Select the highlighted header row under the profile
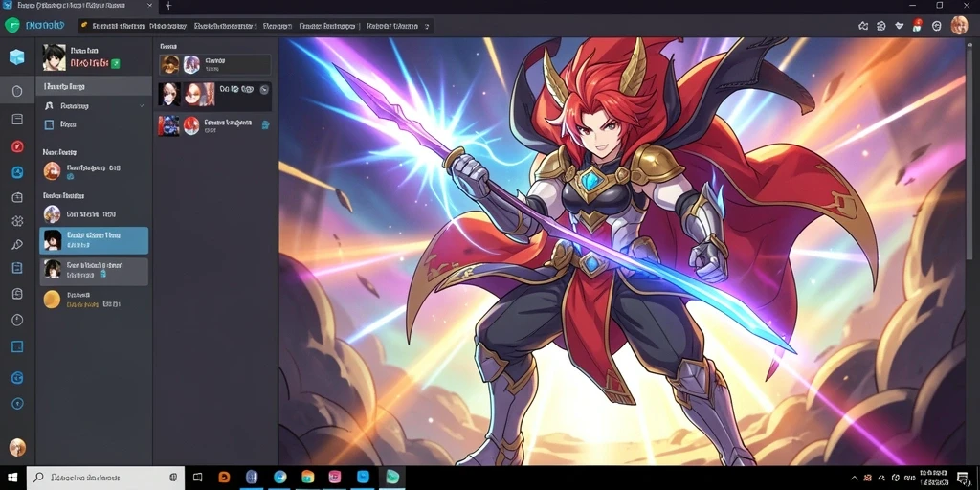The width and height of the screenshot is (980, 490). 94,86
